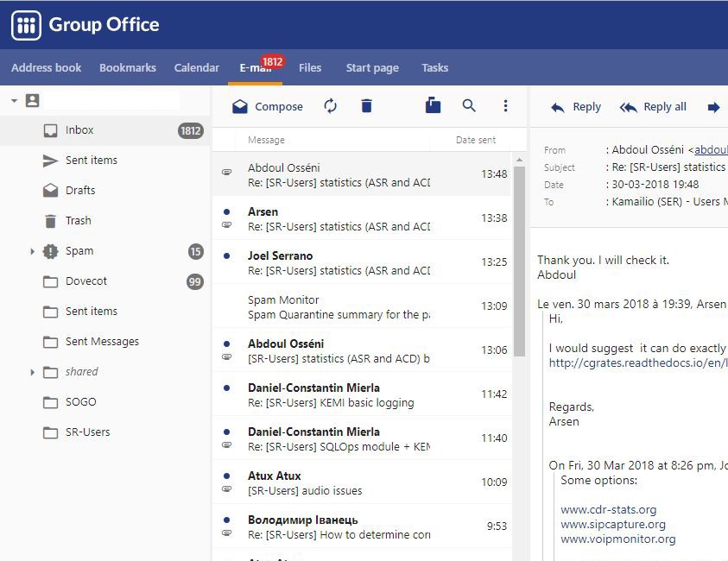Mark Joel Serrano's message as read

pos(226,255)
